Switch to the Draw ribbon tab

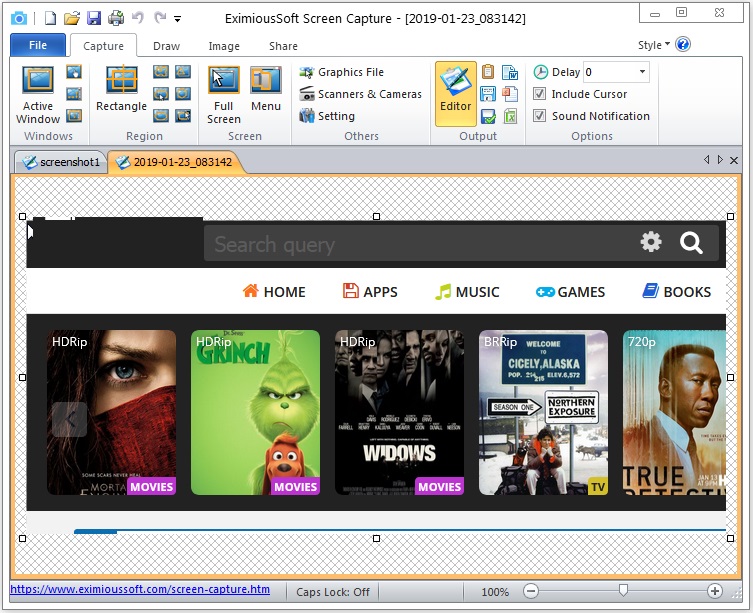click(x=166, y=46)
